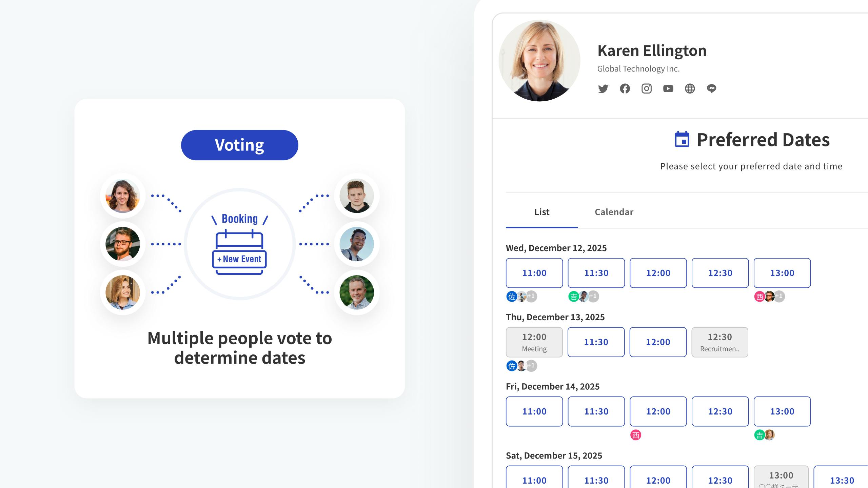The width and height of the screenshot is (868, 488).
Task: Click the 12:30 Recruitment booked slot
Action: tap(719, 342)
